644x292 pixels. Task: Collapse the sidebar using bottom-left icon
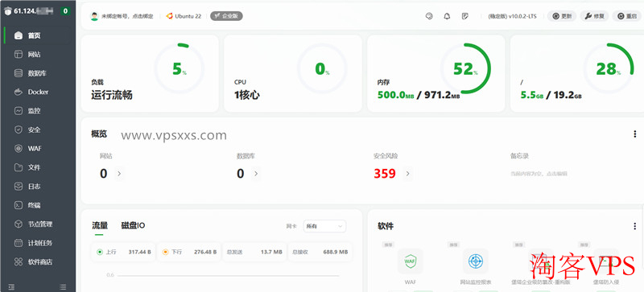[x=11, y=286]
